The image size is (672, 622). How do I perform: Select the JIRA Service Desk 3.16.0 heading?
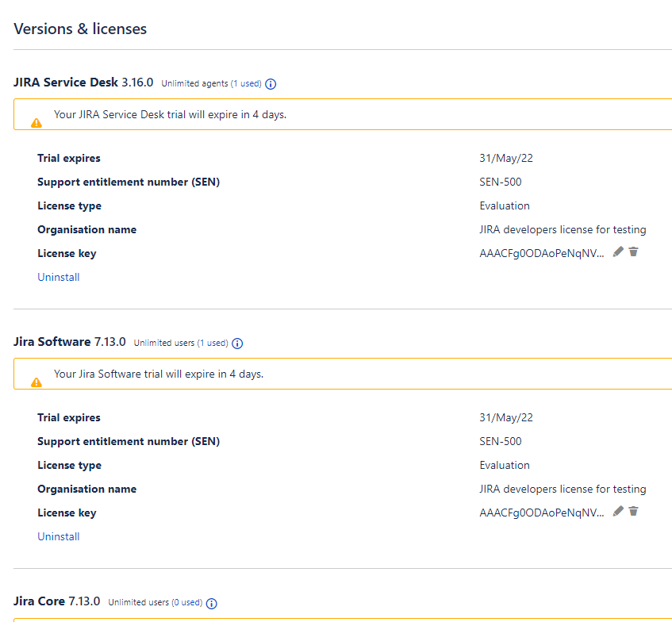point(83,82)
